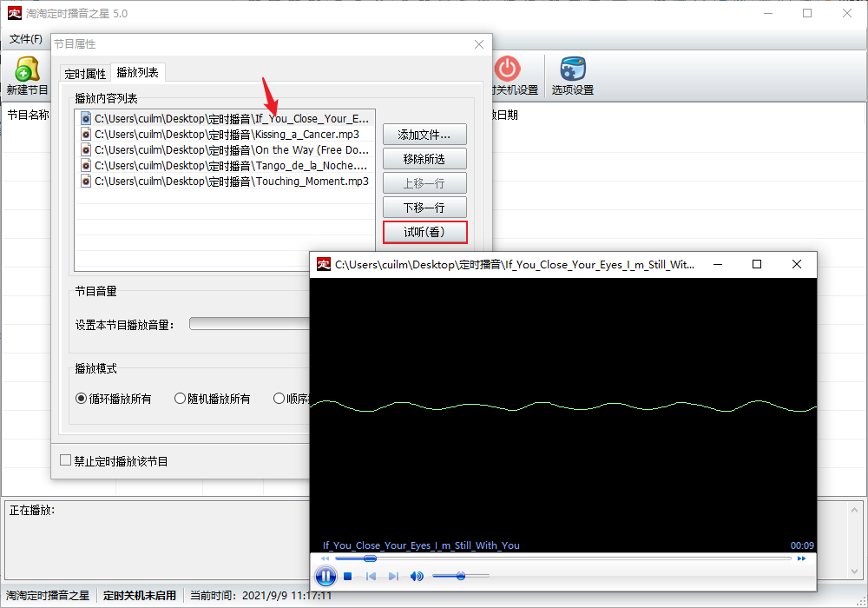This screenshot has height=608, width=868.
Task: Click the file icon of If_You_Close_Your_E... row
Action: pos(86,118)
